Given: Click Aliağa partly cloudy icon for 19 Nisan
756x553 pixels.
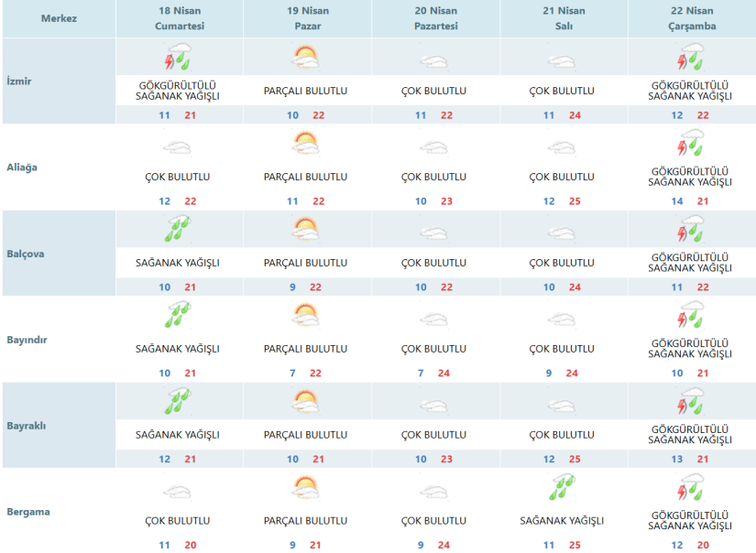Looking at the screenshot, I should [x=305, y=145].
